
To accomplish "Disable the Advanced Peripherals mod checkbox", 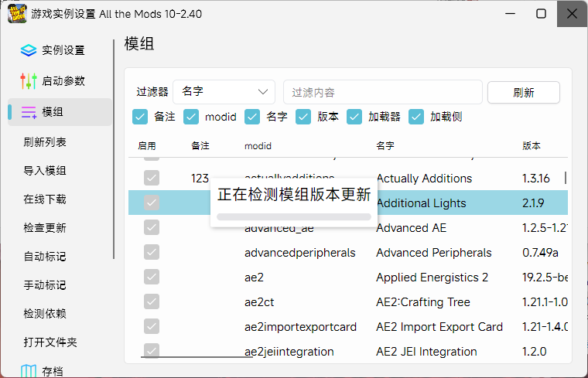I will (x=152, y=253).
